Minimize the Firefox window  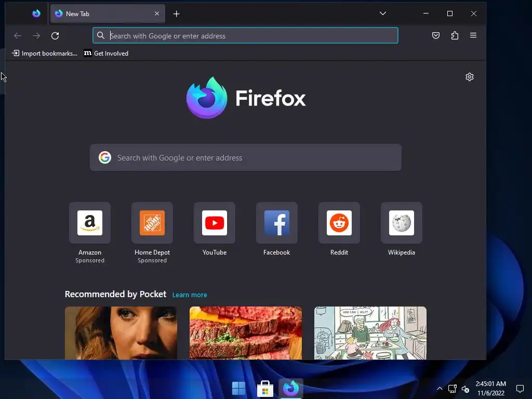(426, 14)
